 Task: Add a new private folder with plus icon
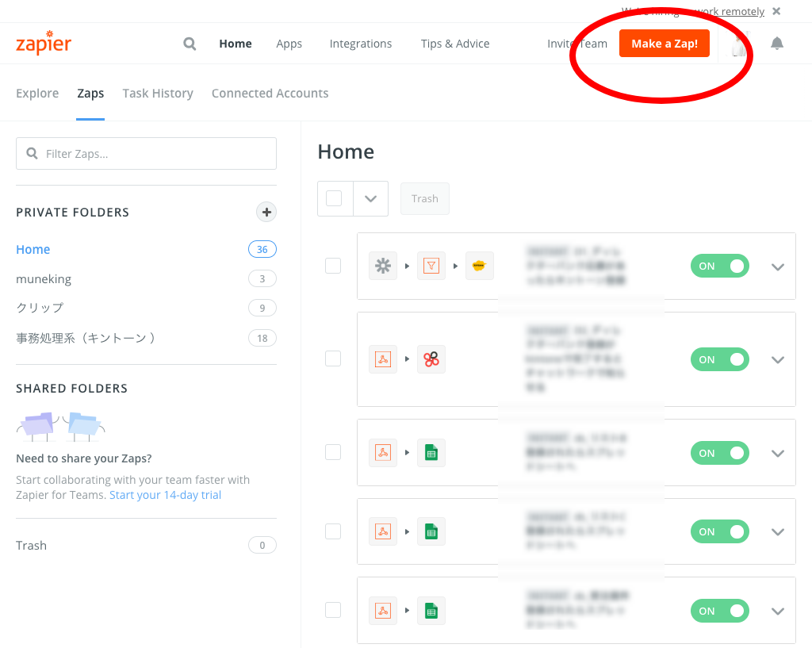point(266,212)
